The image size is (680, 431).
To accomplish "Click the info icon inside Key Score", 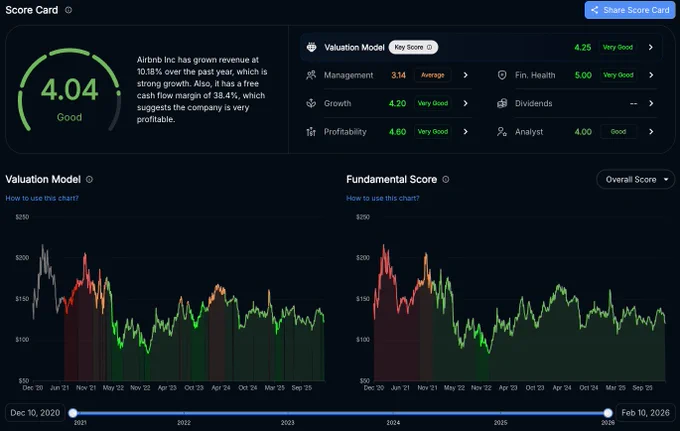I will coord(429,47).
